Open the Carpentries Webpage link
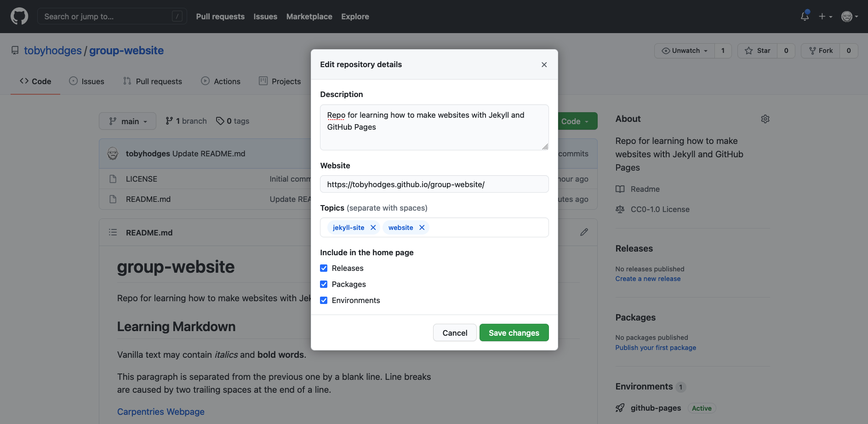 pos(161,412)
